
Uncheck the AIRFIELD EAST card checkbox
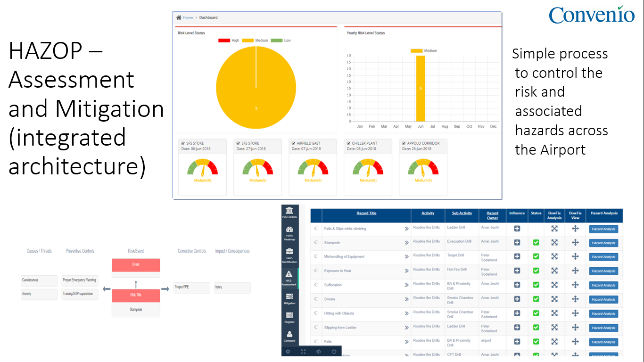coord(294,143)
